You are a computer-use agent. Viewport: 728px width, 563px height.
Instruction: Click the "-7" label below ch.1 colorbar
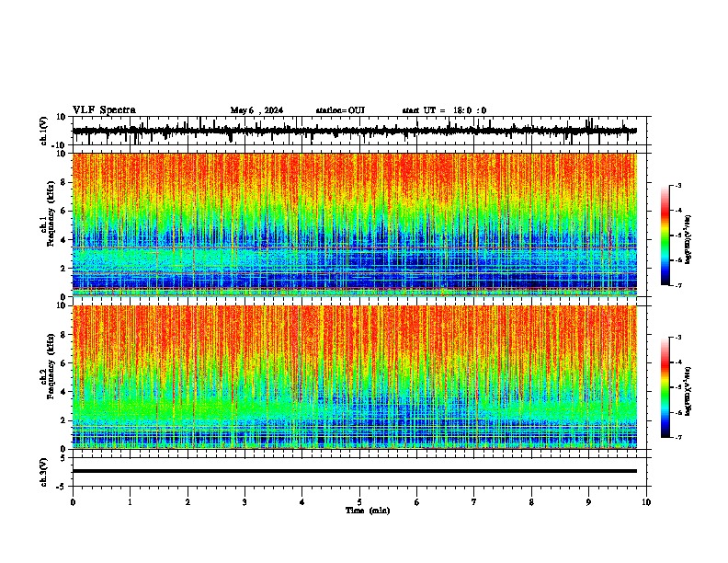coord(678,285)
